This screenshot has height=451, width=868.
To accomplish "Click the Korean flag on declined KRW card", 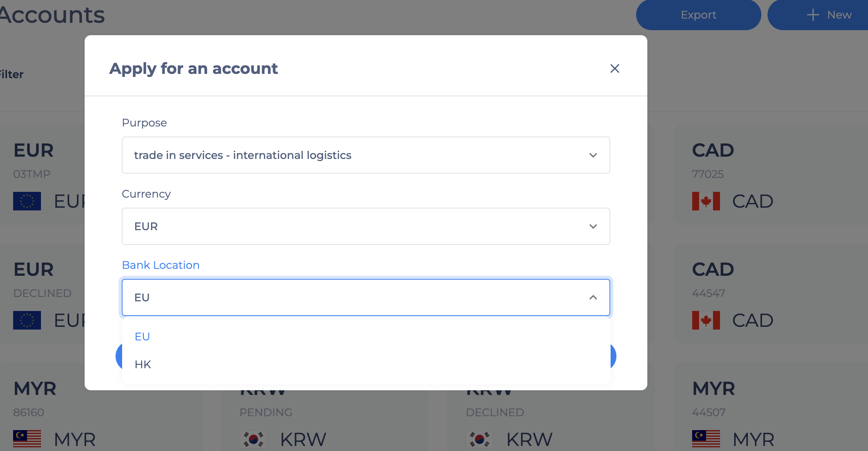I will (x=480, y=439).
